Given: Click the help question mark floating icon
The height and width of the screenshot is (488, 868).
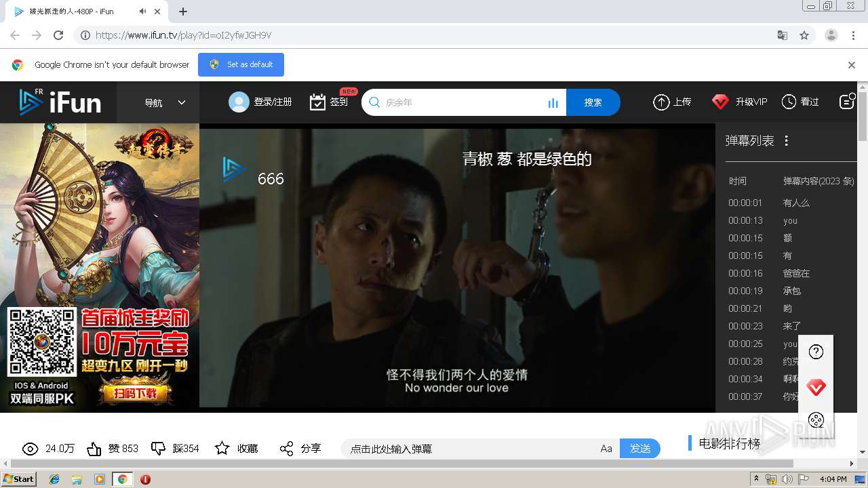Looking at the screenshot, I should coord(816,352).
